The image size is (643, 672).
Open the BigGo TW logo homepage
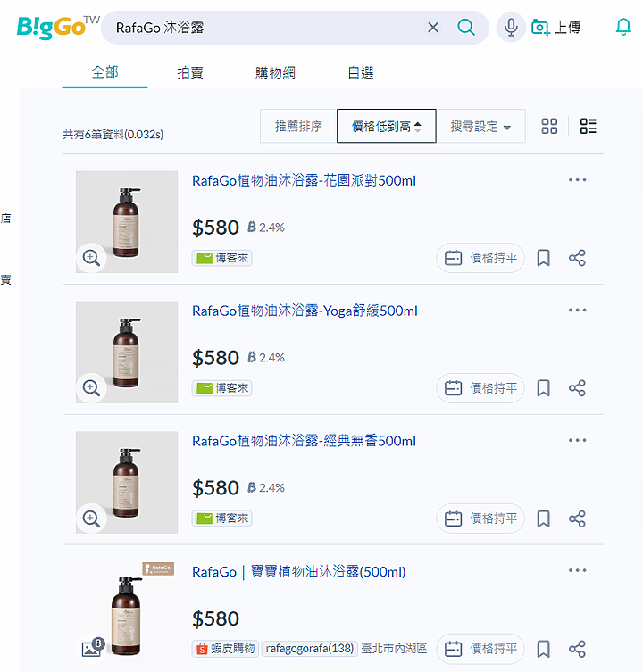point(58,28)
